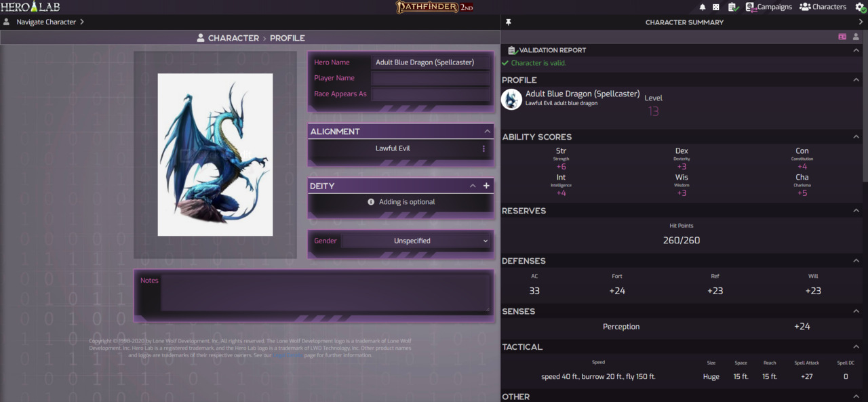Open the link in the copyright footer
This screenshot has width=868, height=402.
tap(288, 355)
